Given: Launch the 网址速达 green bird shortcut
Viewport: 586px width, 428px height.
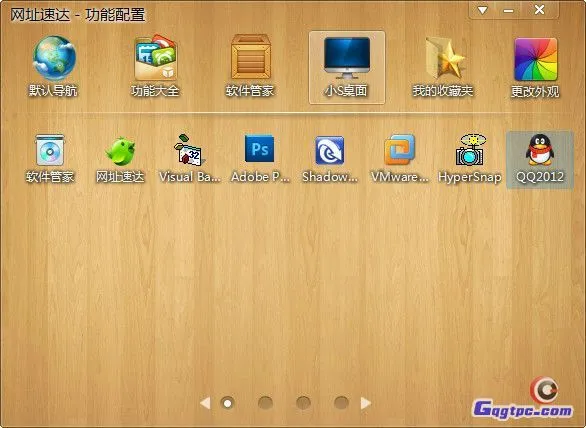Looking at the screenshot, I should (120, 159).
